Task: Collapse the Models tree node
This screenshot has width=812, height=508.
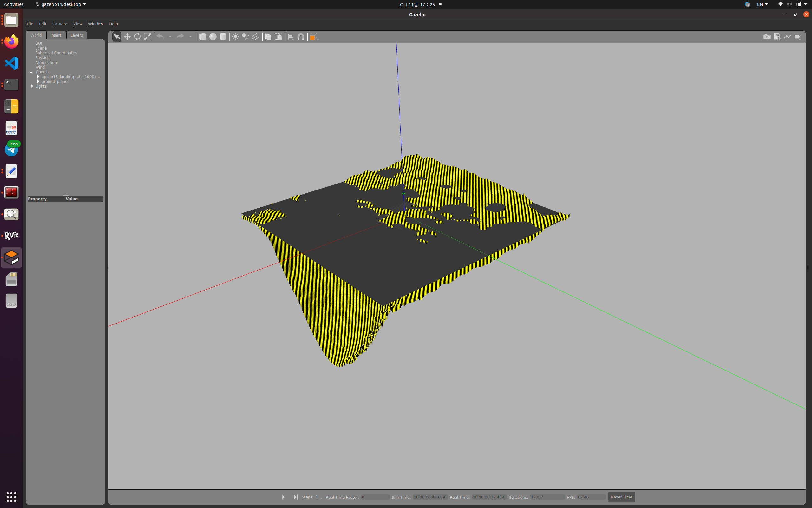Action: [x=31, y=72]
